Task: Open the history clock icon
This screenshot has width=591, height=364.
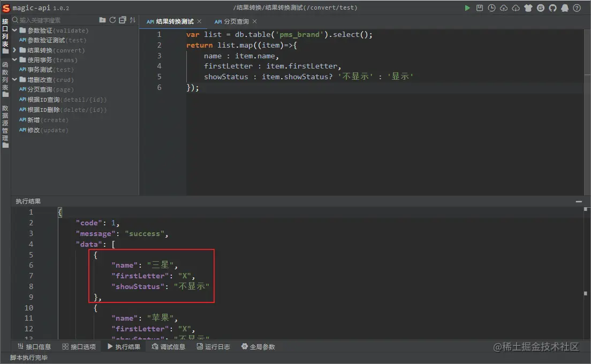Action: [x=491, y=8]
